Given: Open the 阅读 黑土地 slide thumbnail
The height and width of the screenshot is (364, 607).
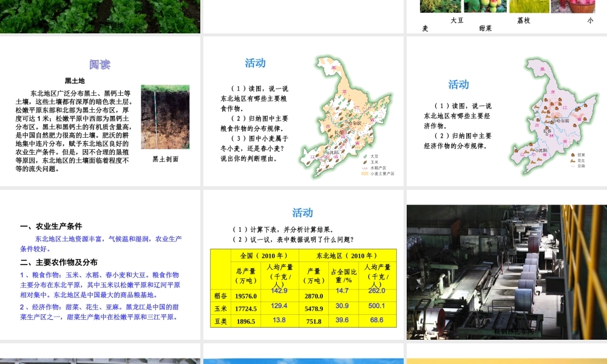Looking at the screenshot, I should (x=100, y=112).
